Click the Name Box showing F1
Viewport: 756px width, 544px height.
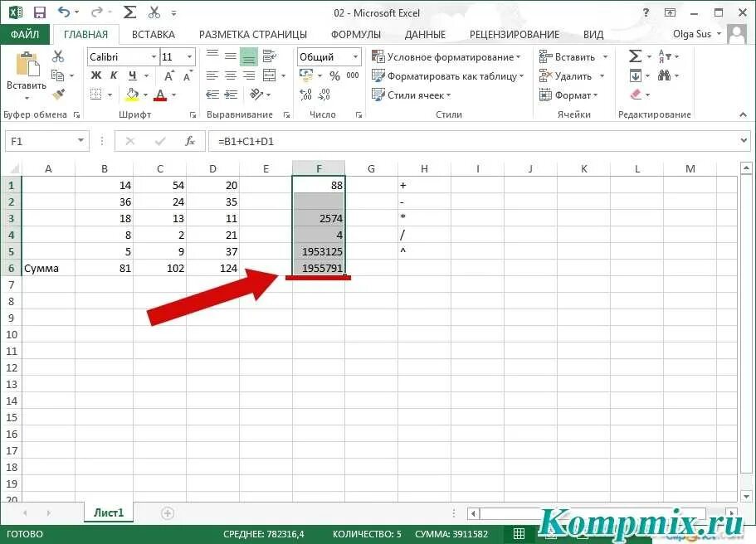pos(46,141)
